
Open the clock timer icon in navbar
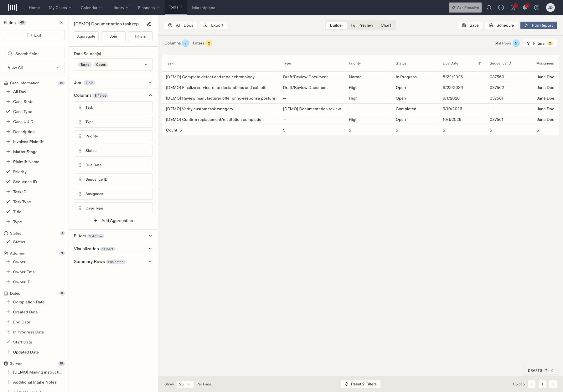pyautogui.click(x=501, y=8)
